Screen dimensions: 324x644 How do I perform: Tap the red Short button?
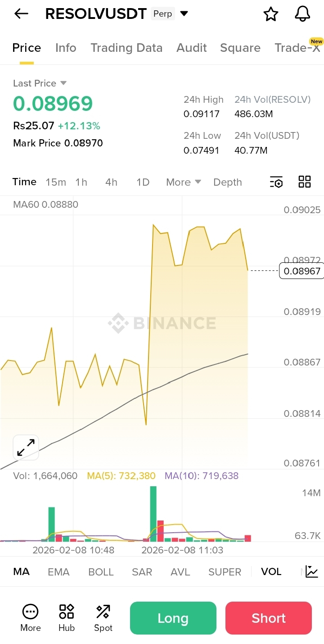[269, 618]
